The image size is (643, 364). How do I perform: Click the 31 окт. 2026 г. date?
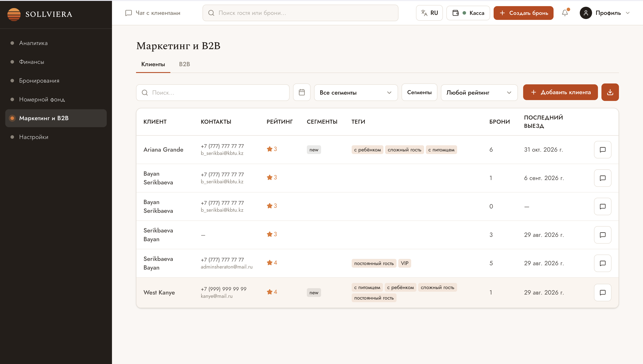(543, 149)
